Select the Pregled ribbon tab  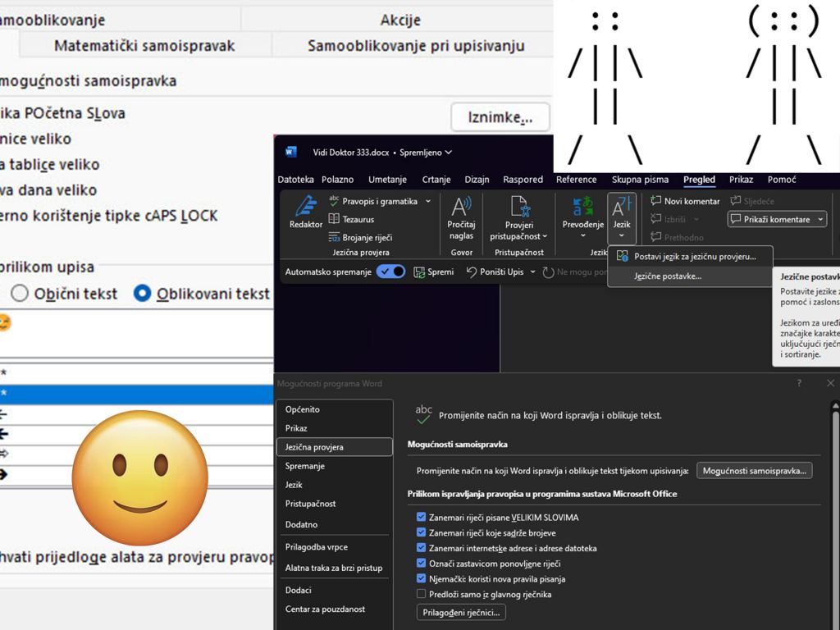point(699,180)
